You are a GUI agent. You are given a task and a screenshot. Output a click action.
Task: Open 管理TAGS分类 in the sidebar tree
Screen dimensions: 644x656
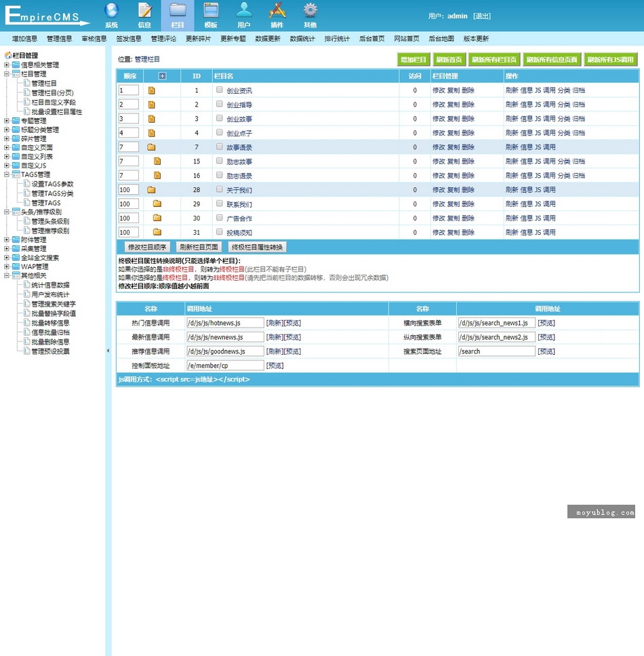click(53, 193)
